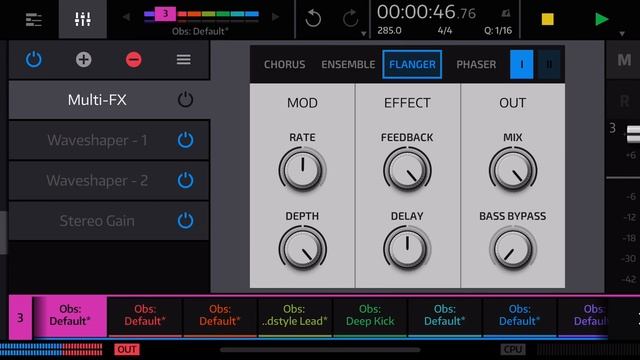Select the Waveshaper - 2 effect row
The width and height of the screenshot is (640, 360).
(x=109, y=180)
